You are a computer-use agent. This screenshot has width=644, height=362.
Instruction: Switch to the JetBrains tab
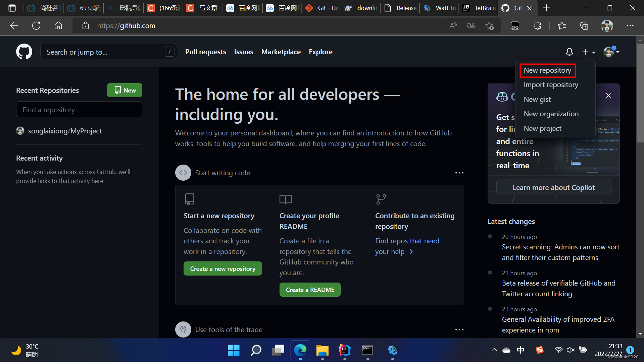[479, 8]
